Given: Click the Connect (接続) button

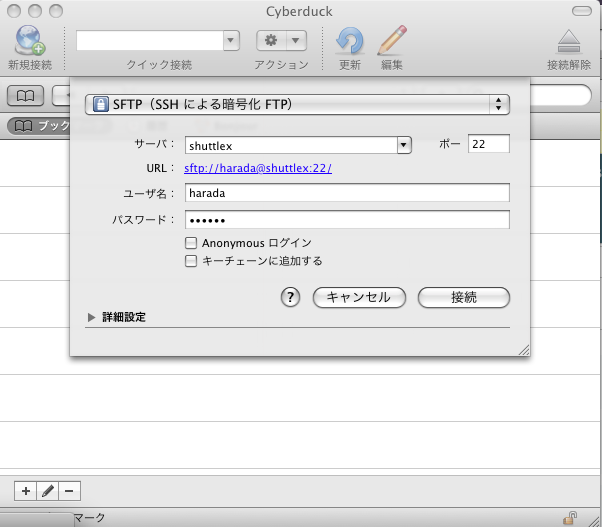Looking at the screenshot, I should pyautogui.click(x=463, y=297).
